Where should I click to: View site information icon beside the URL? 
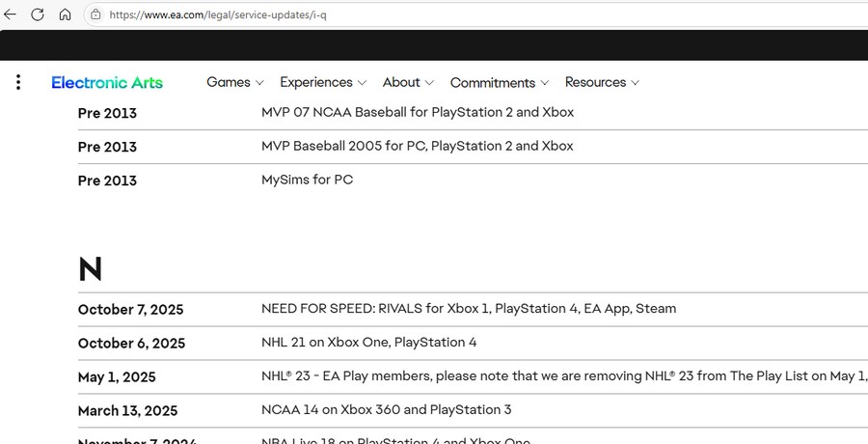click(95, 14)
